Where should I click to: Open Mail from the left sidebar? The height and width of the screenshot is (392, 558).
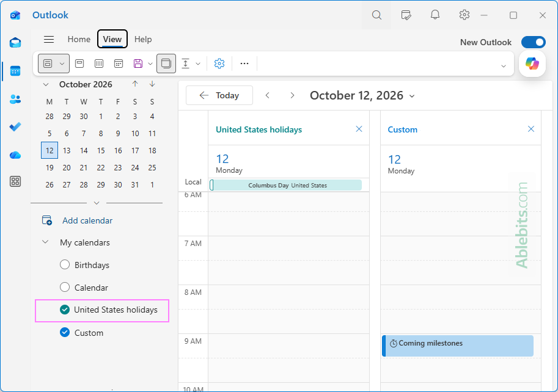15,43
